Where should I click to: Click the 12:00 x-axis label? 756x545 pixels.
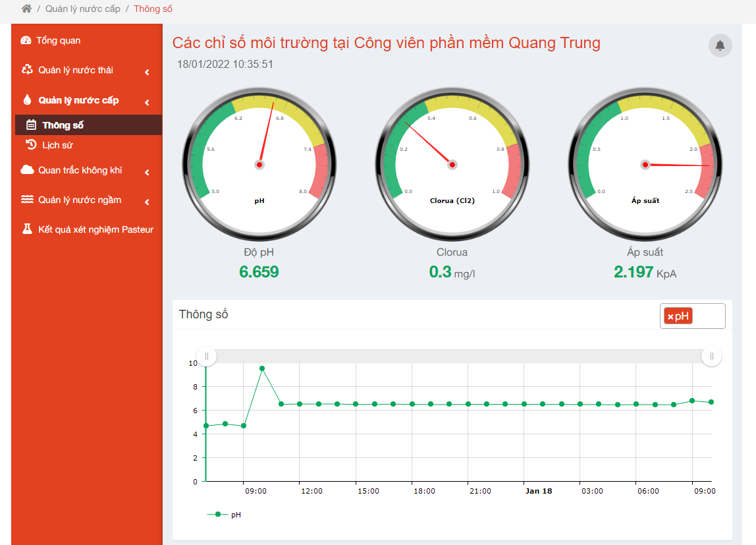(311, 491)
